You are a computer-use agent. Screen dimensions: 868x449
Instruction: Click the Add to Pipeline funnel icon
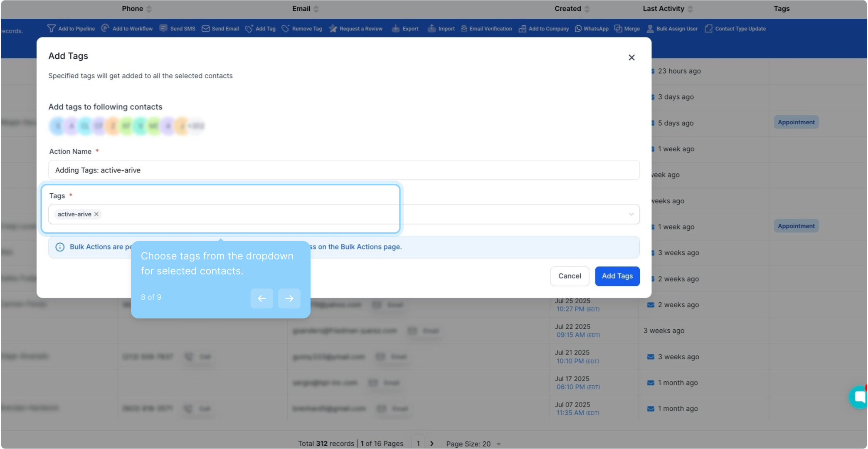[x=51, y=28]
